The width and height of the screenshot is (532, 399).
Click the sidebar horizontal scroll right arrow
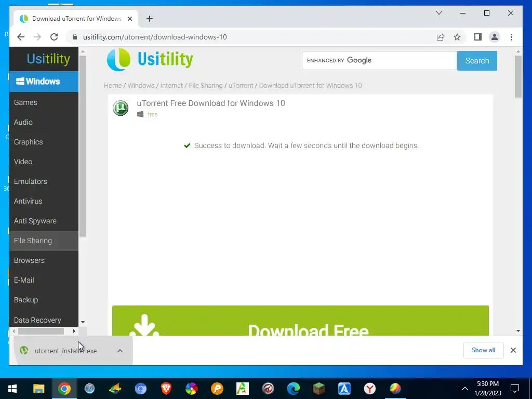tap(74, 331)
